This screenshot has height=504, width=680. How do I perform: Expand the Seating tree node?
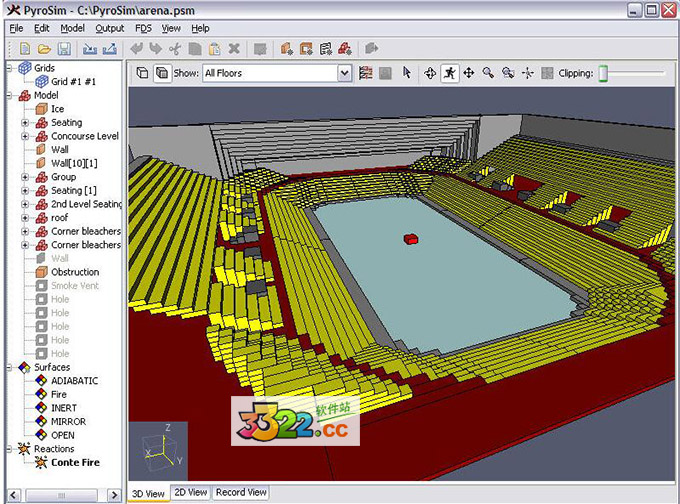tap(25, 123)
